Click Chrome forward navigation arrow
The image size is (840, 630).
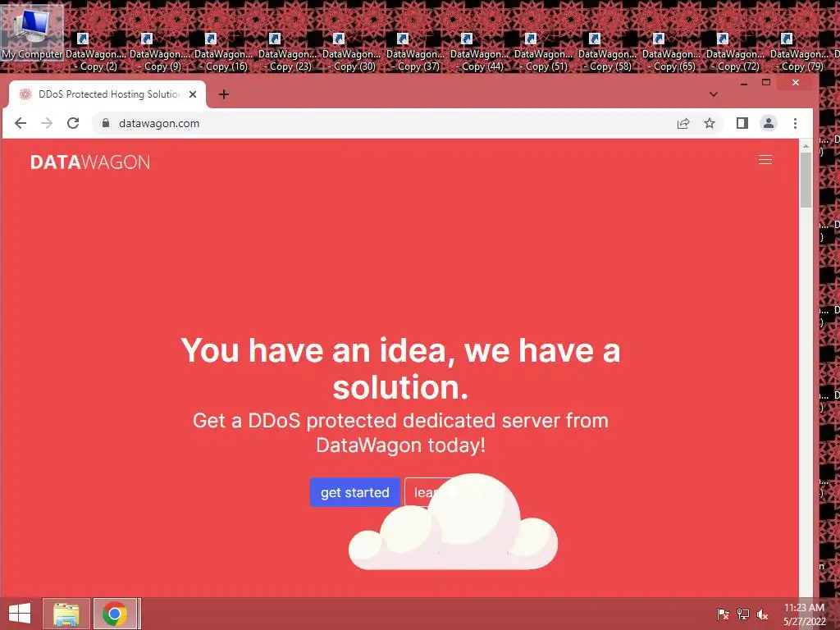[47, 123]
